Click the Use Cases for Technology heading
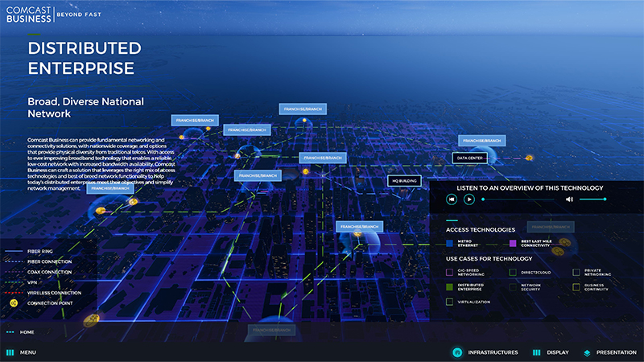 point(489,259)
